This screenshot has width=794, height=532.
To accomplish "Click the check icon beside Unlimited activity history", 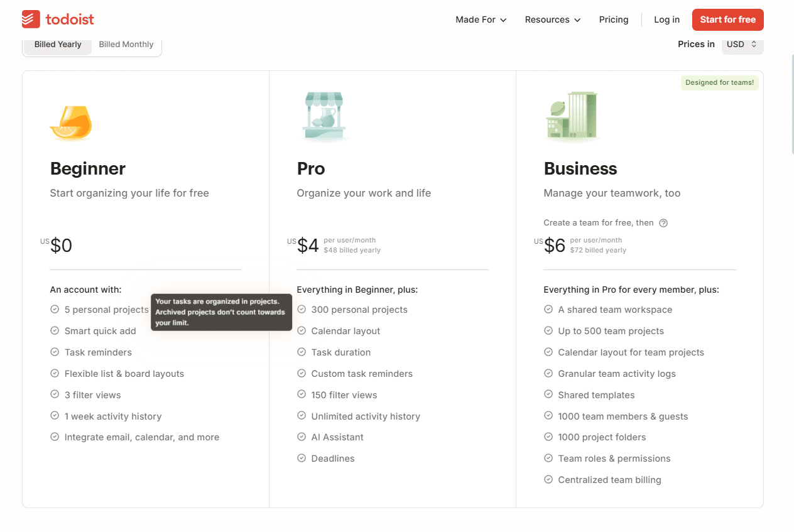I will point(302,416).
